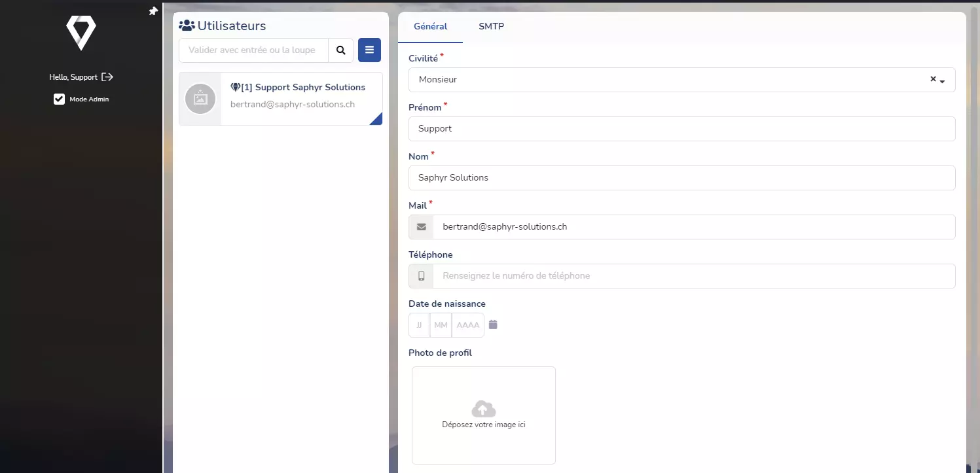Select the Support Saphyr Solutions user entry
The width and height of the screenshot is (980, 473).
pyautogui.click(x=298, y=96)
